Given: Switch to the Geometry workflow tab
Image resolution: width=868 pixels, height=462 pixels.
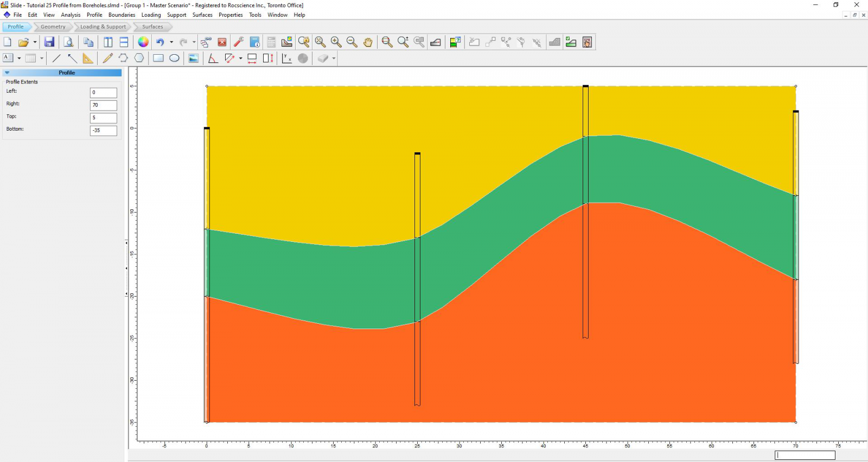Looking at the screenshot, I should coord(53,27).
